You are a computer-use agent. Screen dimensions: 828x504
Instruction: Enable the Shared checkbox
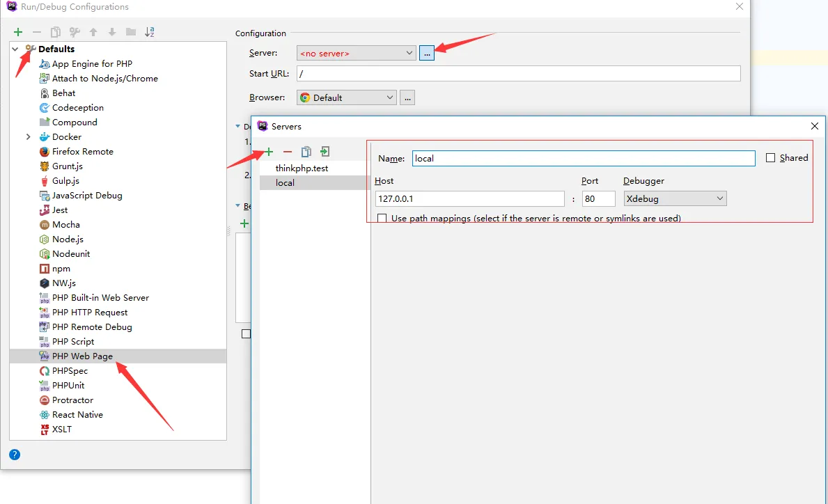(x=770, y=158)
